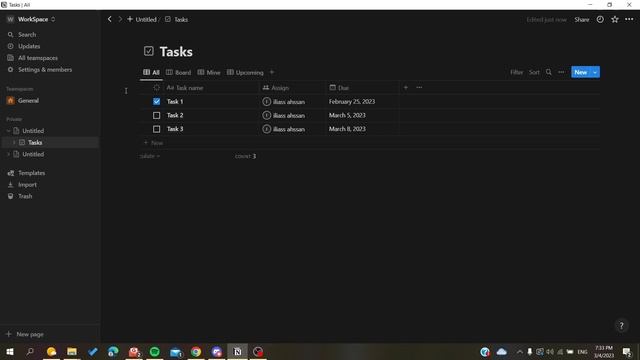Open the Task 2 name cell

pyautogui.click(x=211, y=116)
